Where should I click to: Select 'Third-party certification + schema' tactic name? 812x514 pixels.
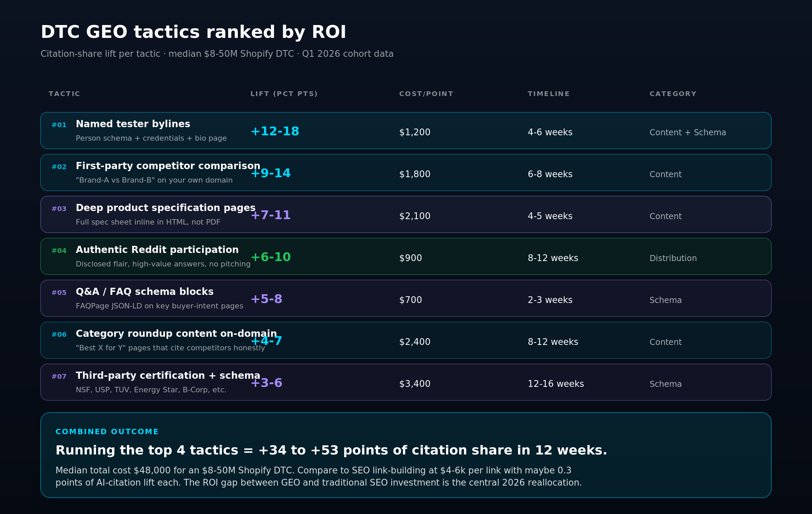[x=168, y=376]
